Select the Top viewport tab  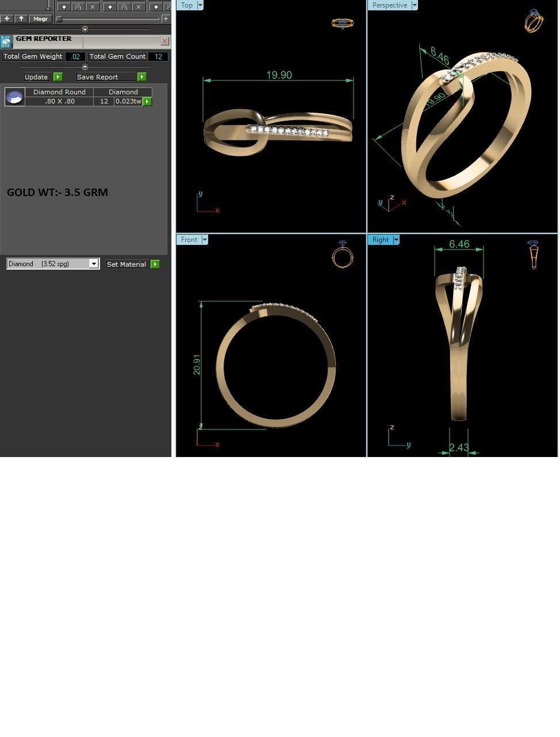[x=187, y=5]
